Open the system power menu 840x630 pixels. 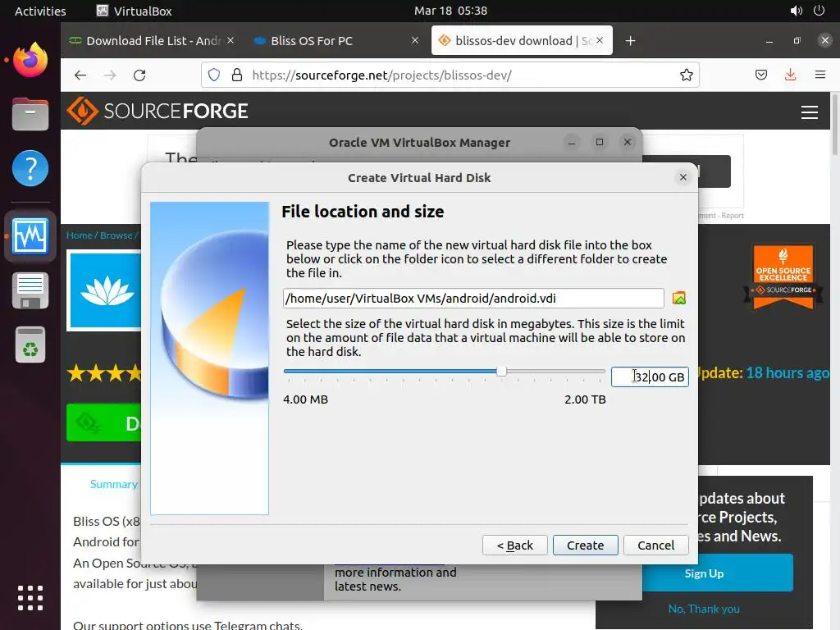pyautogui.click(x=819, y=11)
